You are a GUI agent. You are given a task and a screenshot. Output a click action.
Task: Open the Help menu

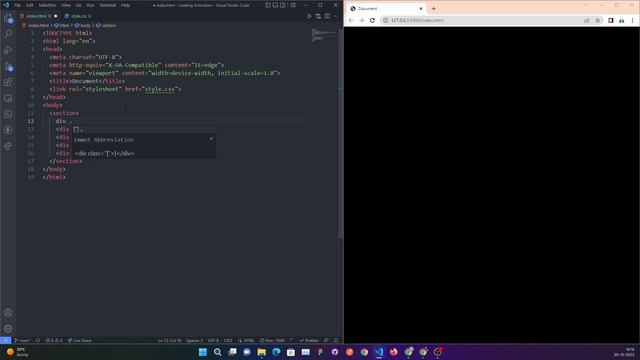tap(125, 5)
